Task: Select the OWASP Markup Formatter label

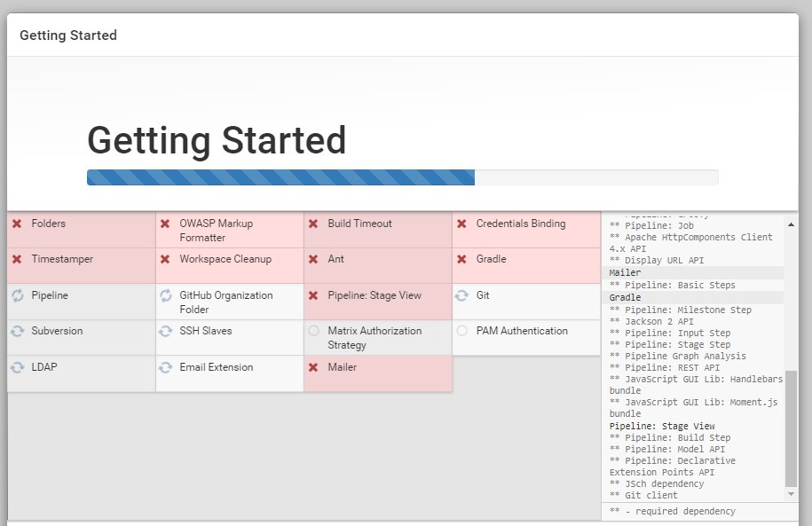Action: pos(216,231)
